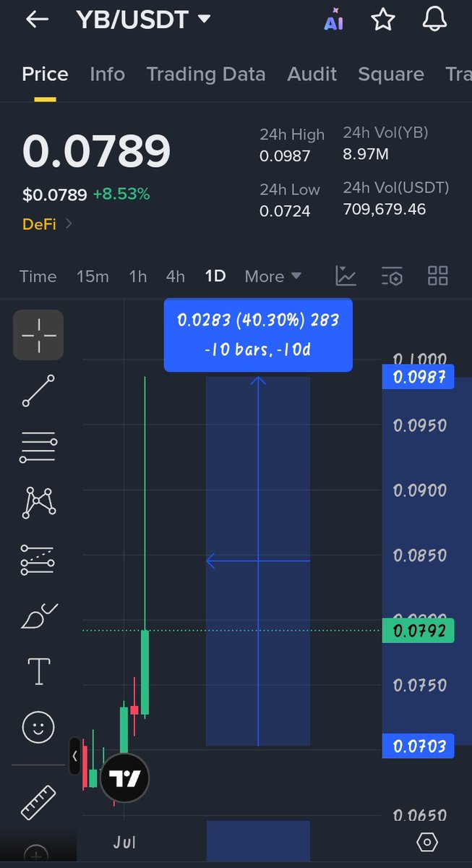The image size is (472, 868).
Task: Click the +8.53% change percentage
Action: (120, 194)
